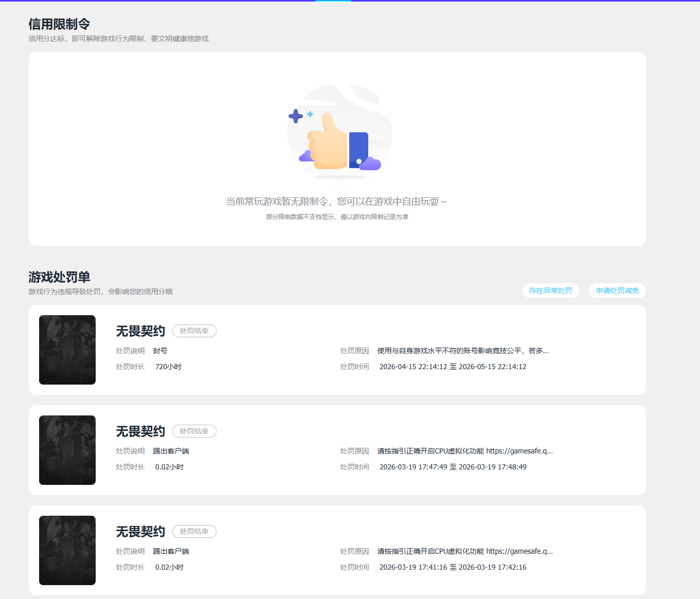Click subtitle 游戏行为违规导致处罚
Screen dimensions: 700x599
pyautogui.click(x=100, y=292)
